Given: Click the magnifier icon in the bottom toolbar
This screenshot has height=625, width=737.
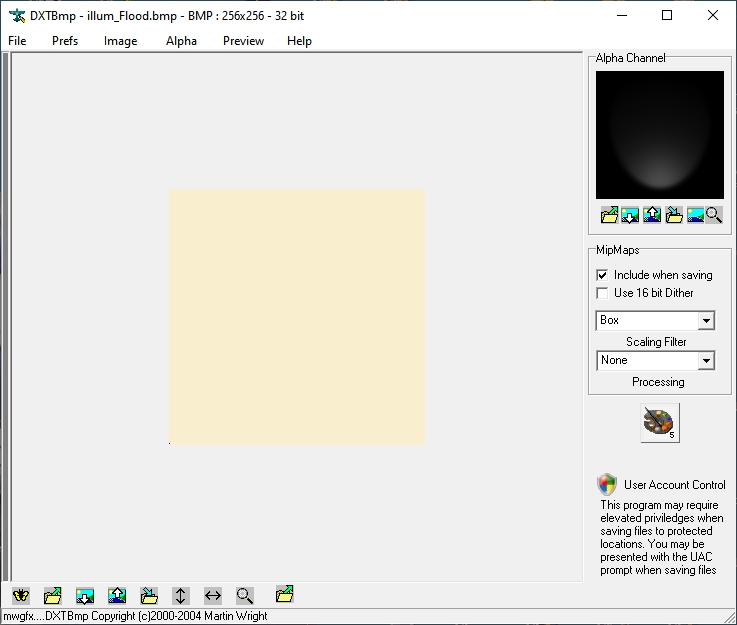Looking at the screenshot, I should click(245, 596).
